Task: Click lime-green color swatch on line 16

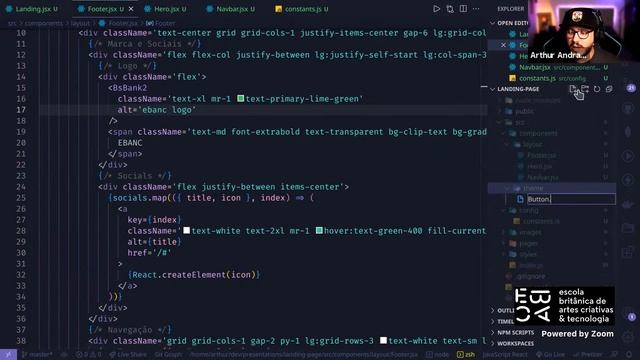Action: click(240, 98)
